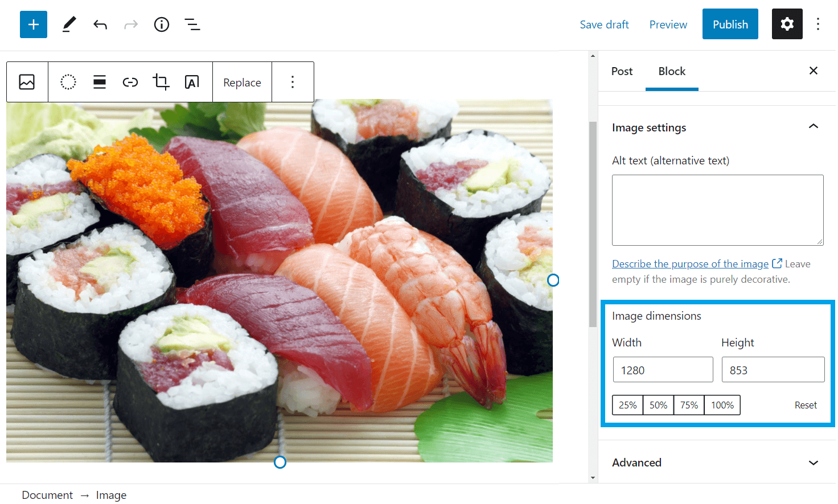Viewport: 838px width, 504px height.
Task: Select the edit pencil tool icon
Action: pos(69,24)
